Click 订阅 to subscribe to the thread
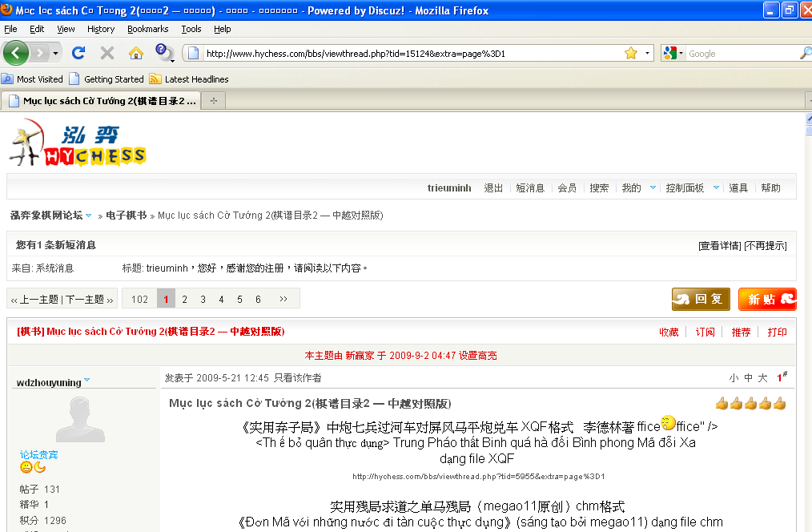 click(x=705, y=332)
